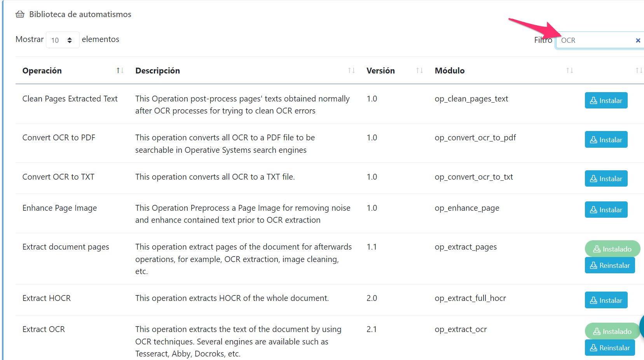Click the Operación column header text

click(42, 71)
